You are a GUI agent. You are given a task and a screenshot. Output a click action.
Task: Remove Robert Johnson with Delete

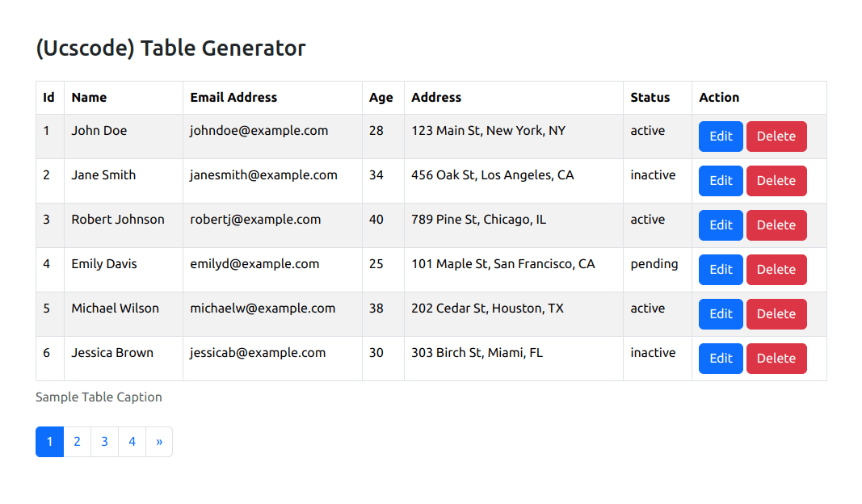click(x=776, y=225)
